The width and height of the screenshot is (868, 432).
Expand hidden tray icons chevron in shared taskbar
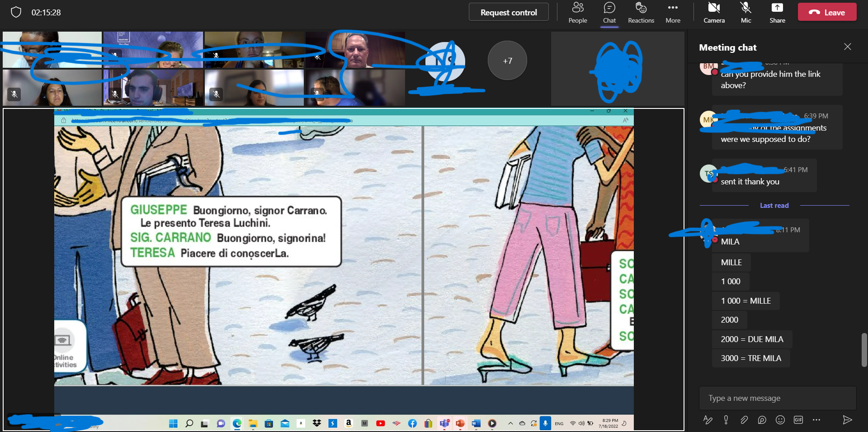point(510,423)
